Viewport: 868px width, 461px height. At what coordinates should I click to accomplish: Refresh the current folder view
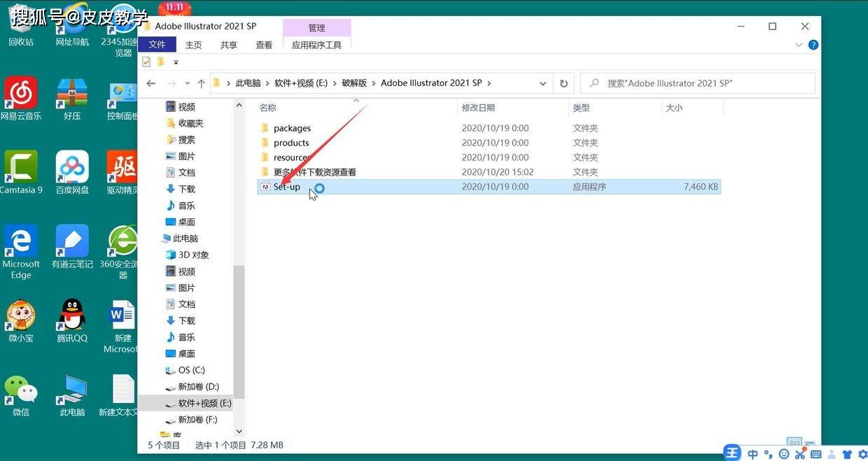point(563,83)
